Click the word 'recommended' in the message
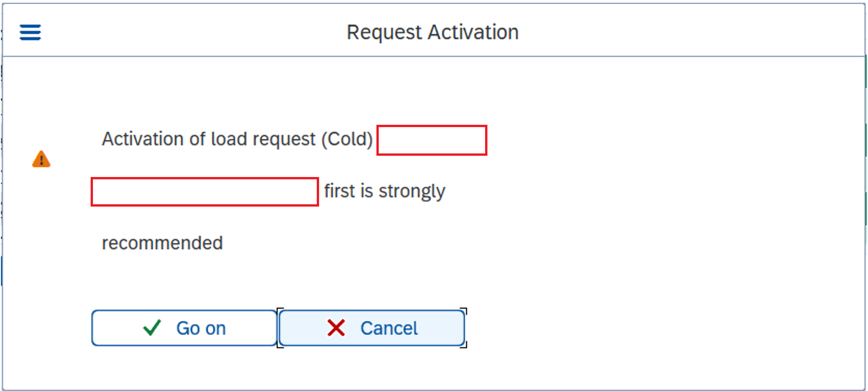The image size is (868, 391). pyautogui.click(x=162, y=243)
